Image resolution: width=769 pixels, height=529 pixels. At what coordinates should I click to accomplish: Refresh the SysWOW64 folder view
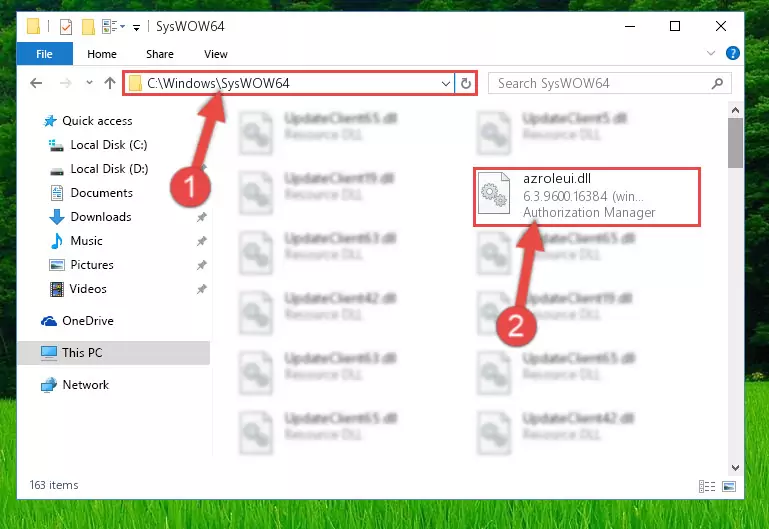pyautogui.click(x=466, y=83)
